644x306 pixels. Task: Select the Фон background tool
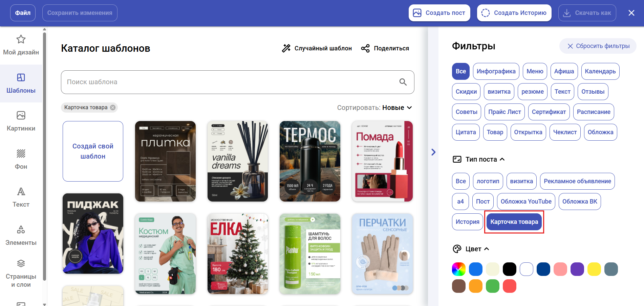21,159
